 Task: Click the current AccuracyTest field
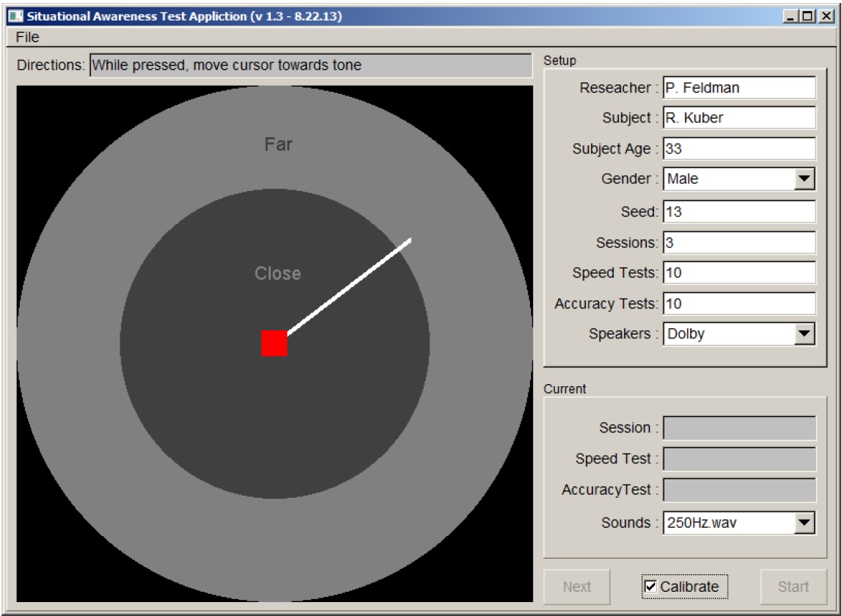tap(739, 490)
